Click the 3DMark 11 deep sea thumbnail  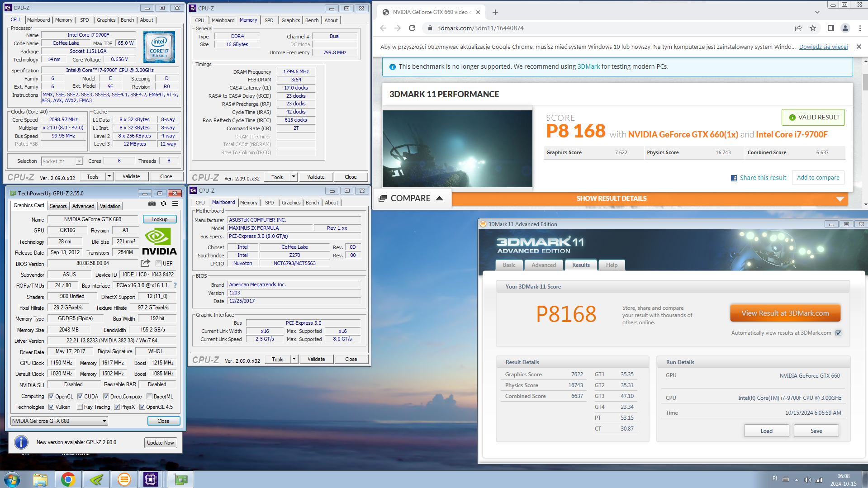pos(457,149)
